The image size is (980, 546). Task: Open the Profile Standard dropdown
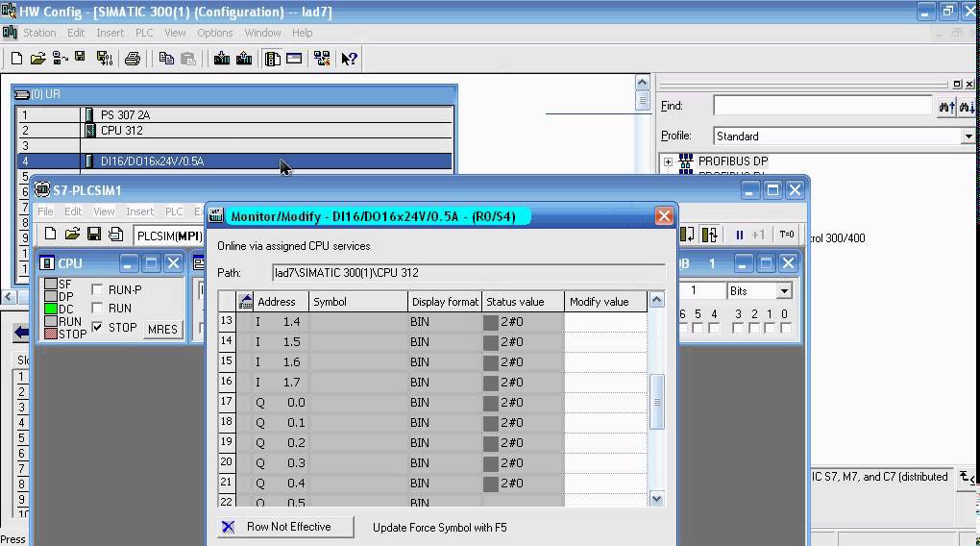(x=968, y=136)
